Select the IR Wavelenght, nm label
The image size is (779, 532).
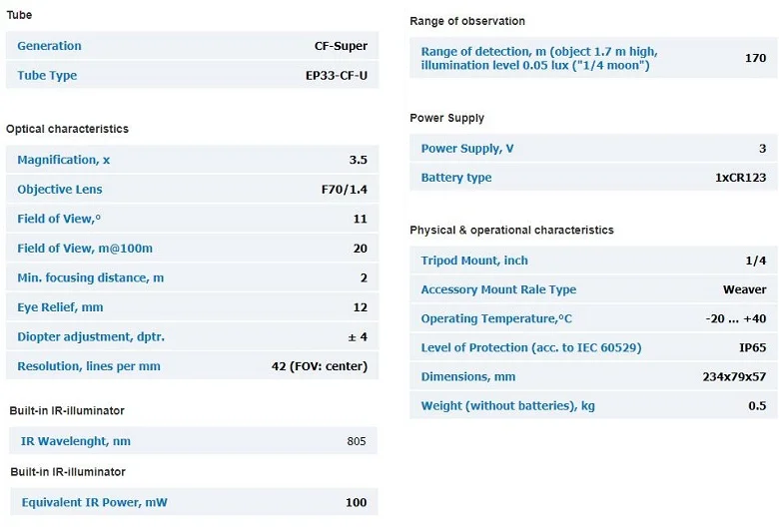coord(76,441)
